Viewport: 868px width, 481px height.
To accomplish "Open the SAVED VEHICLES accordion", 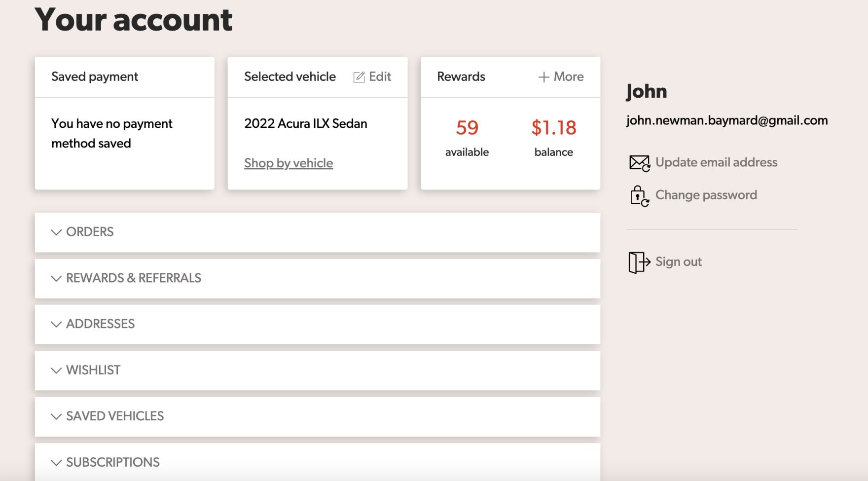I will 114,416.
